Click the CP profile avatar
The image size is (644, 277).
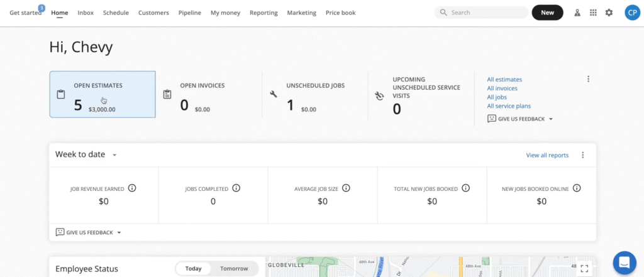coord(633,13)
